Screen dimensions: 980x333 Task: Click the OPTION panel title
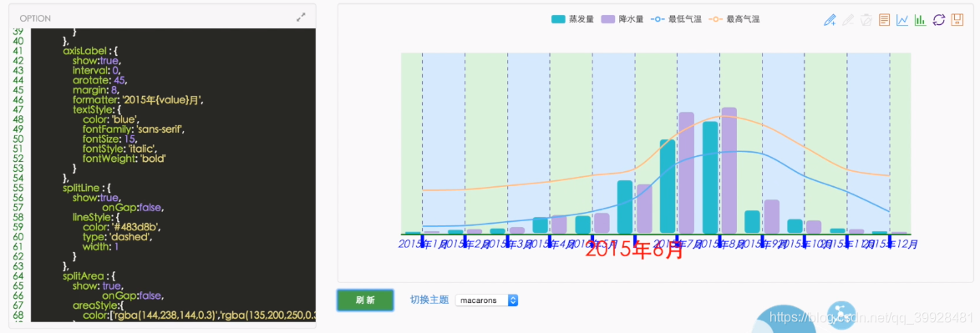point(36,18)
